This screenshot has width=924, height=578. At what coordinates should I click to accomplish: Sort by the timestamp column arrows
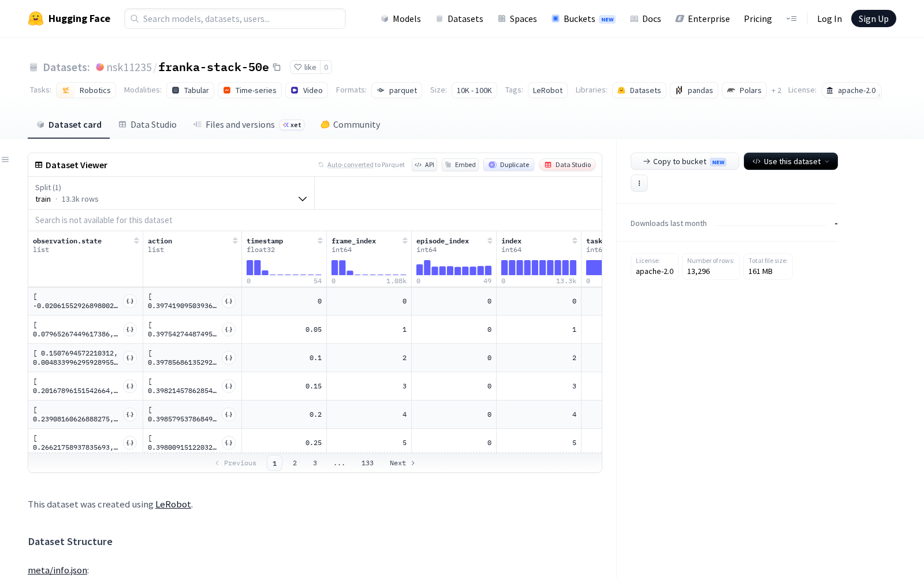click(x=320, y=241)
